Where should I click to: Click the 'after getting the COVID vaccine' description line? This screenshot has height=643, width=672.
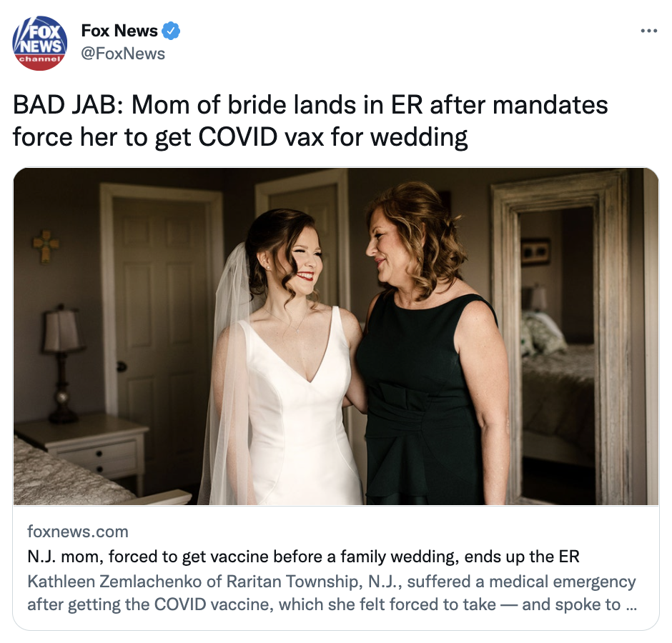332,604
